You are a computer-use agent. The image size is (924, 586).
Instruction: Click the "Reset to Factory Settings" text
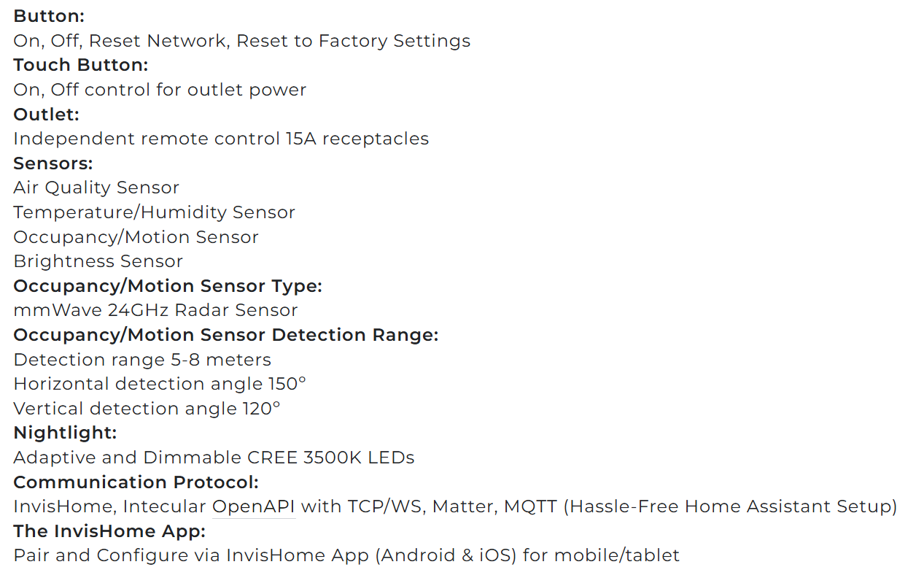(353, 41)
